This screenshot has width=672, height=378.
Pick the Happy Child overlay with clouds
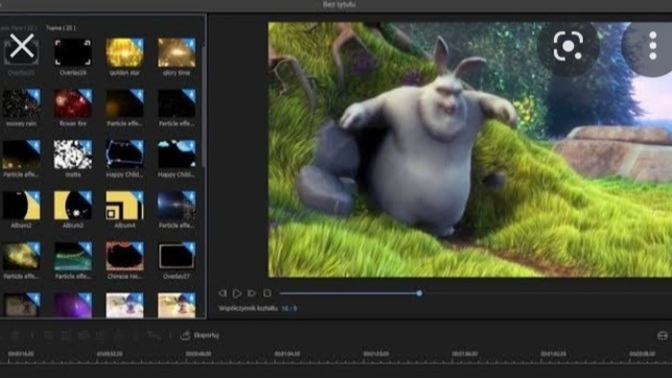pos(177,154)
